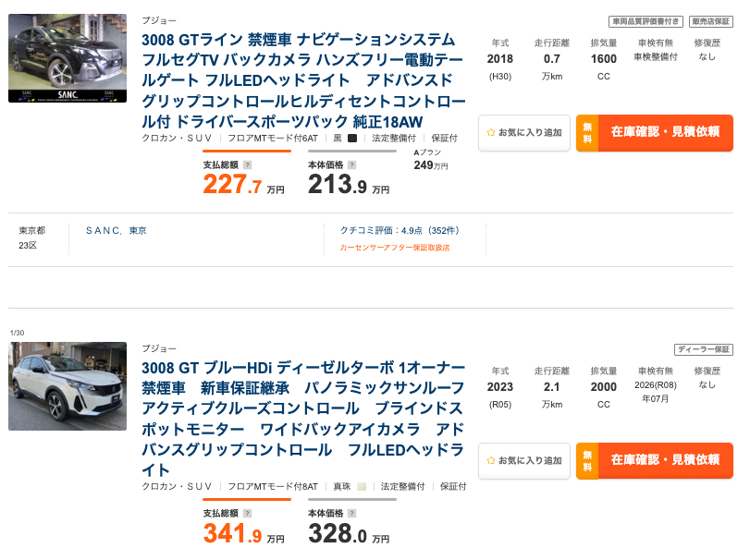
Task: Click 在庫確認・見積依頼 for the 2023 Peugeot 3008
Action: tap(664, 460)
